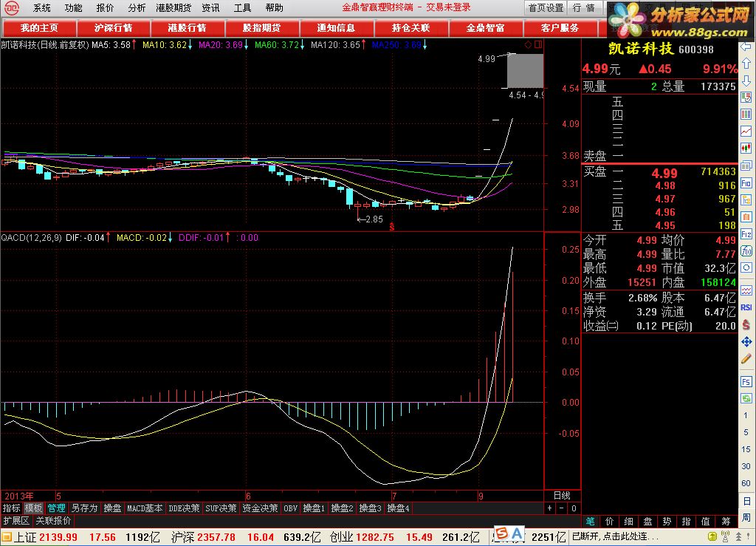Click the Sogou S input method icon

(x=501, y=533)
